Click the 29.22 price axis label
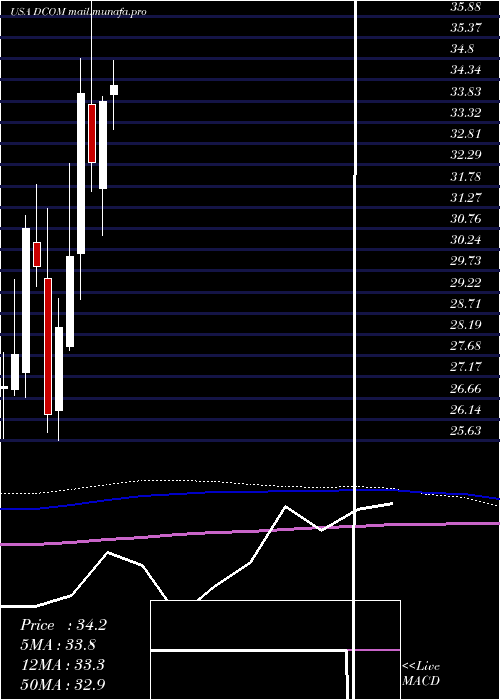Viewport: 500px width, 700px height. click(x=466, y=283)
